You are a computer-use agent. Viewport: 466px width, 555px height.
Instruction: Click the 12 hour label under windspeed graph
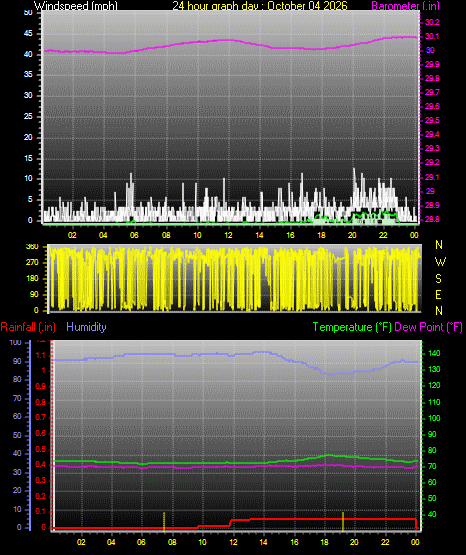click(x=228, y=235)
